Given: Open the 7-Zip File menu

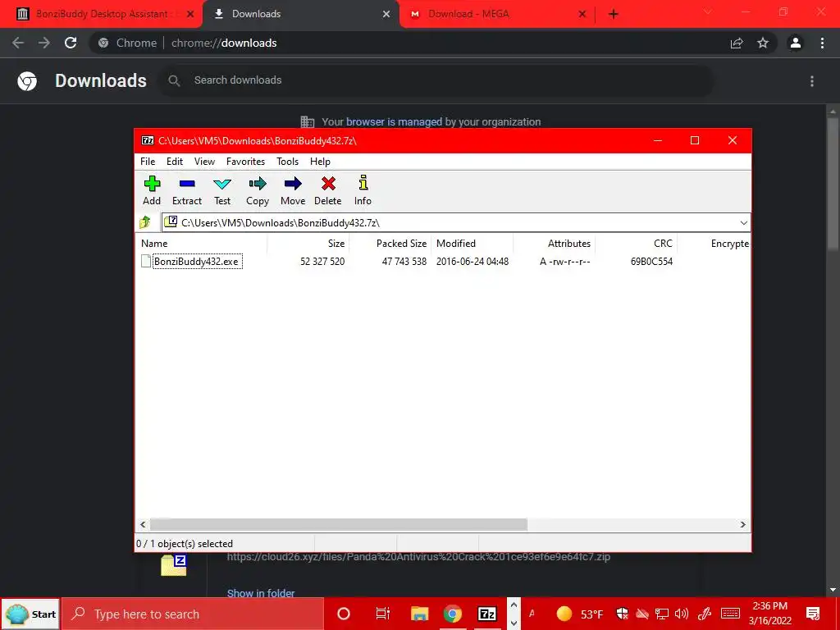Looking at the screenshot, I should [148, 162].
